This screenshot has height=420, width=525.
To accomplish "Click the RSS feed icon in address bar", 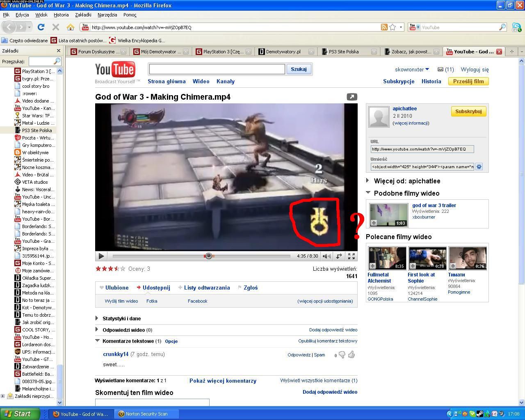I will [384, 27].
